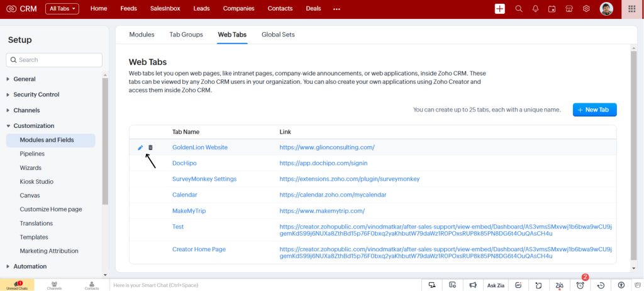Click the Zia icon with red dot
The width and height of the screenshot is (644, 291).
tap(559, 285)
